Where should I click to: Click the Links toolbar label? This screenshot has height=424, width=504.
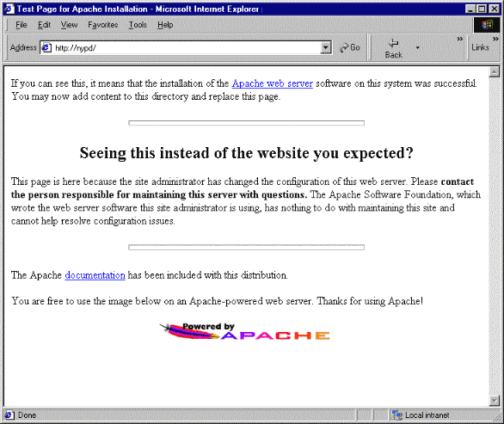(x=480, y=47)
